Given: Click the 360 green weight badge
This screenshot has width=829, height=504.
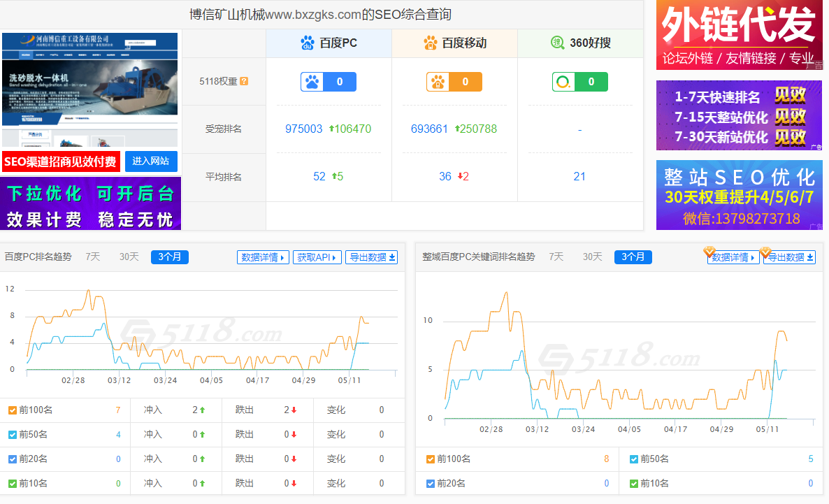Looking at the screenshot, I should [580, 82].
